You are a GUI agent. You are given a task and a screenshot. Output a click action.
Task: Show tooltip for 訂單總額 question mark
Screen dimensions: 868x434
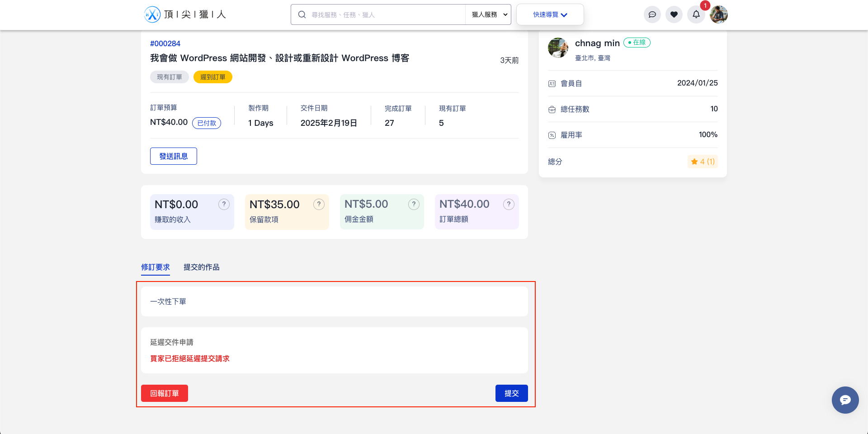point(509,204)
